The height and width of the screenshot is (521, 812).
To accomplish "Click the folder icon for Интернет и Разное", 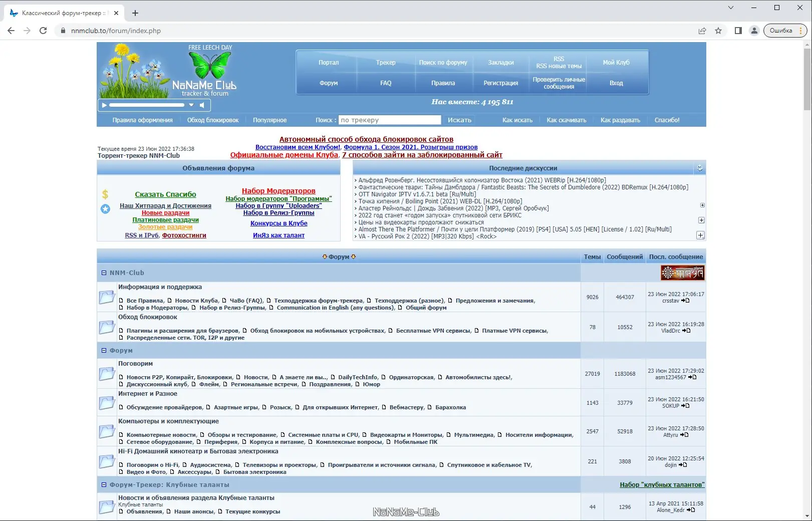I will pos(107,403).
